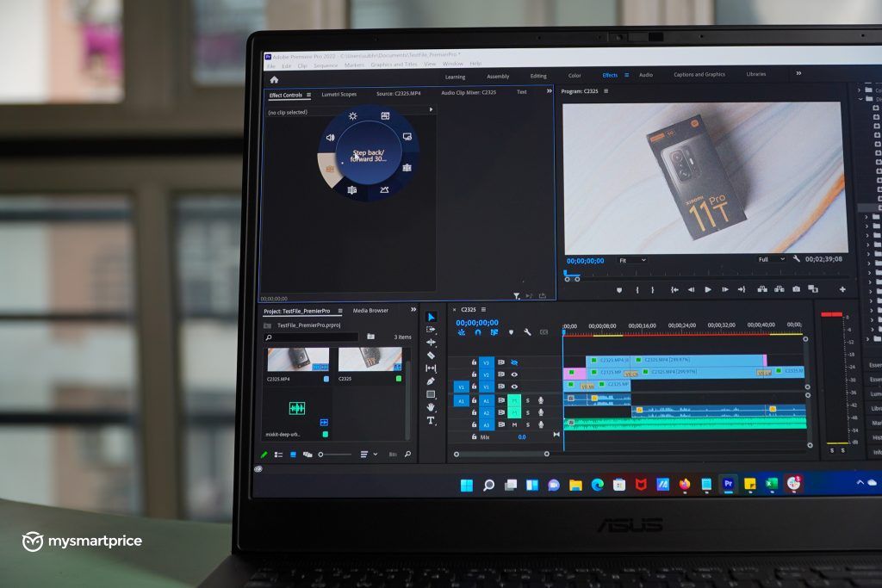Click the brightness sun icon in the dial
Screen dimensions: 882x588
coord(352,116)
